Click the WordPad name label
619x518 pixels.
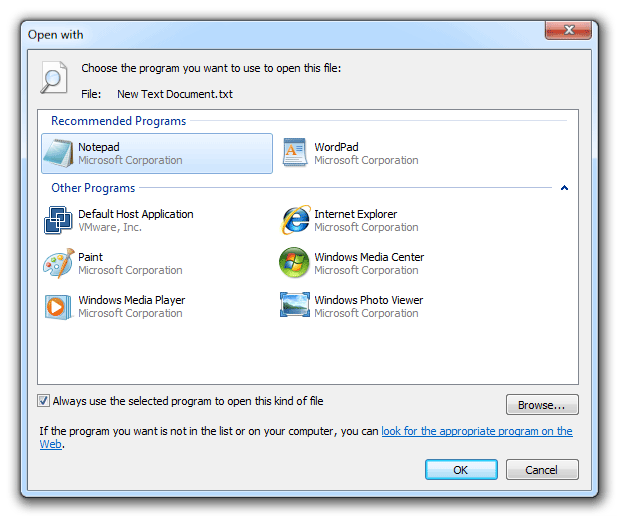[336, 147]
